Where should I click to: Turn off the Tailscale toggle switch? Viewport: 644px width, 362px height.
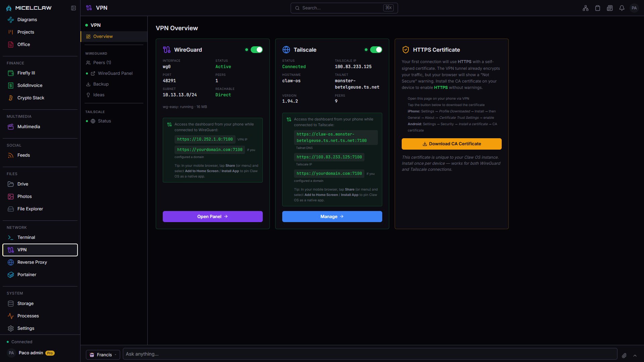pos(376,50)
